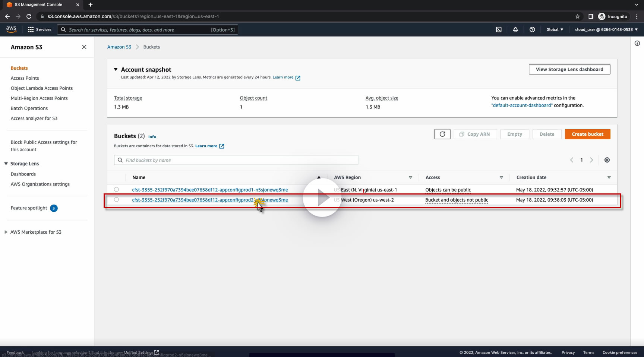Open AWS Organizations settings

(40, 184)
